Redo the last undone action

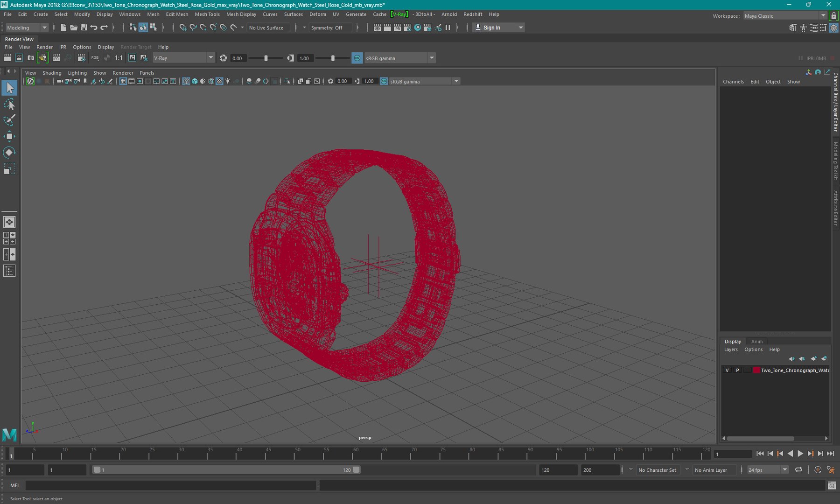104,28
